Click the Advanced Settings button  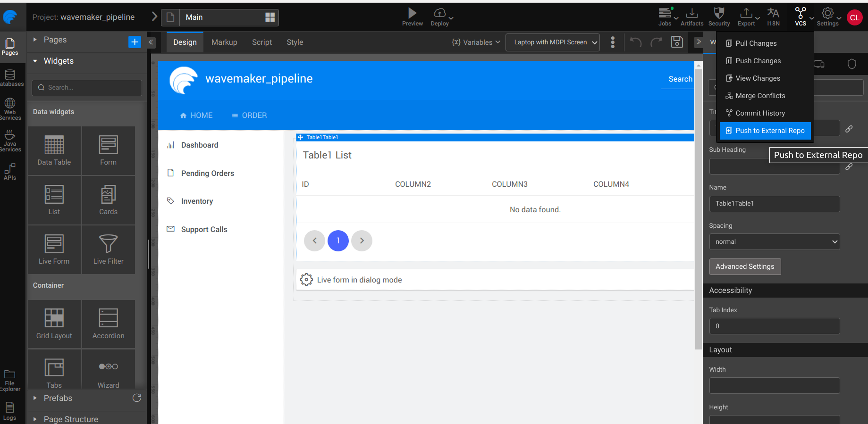point(745,266)
